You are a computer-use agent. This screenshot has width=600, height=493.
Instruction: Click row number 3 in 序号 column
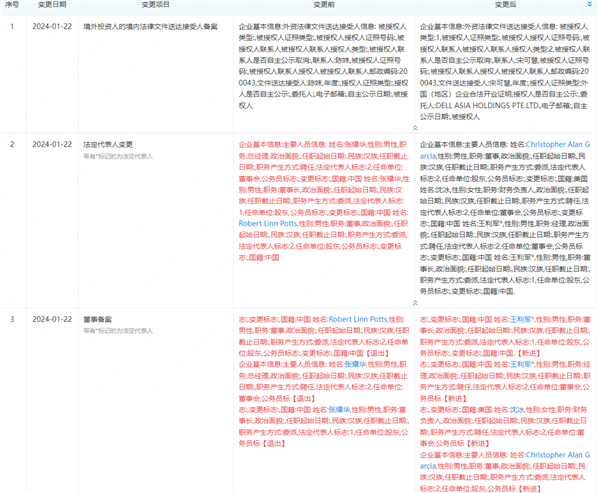[x=12, y=319]
